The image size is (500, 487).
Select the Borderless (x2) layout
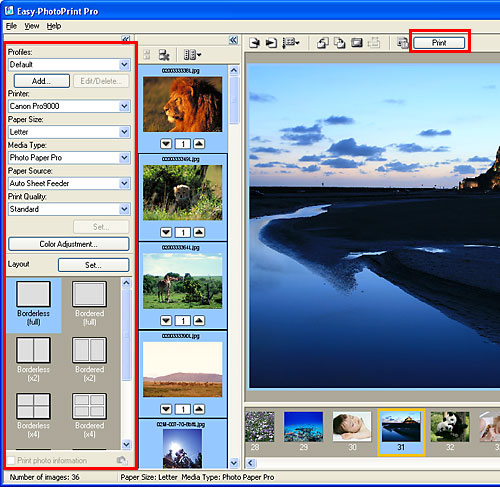[33, 360]
